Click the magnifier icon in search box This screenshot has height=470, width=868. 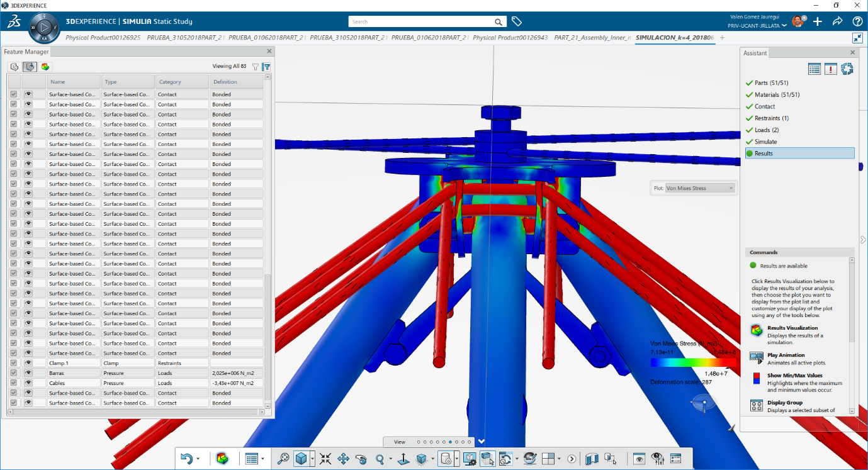point(499,22)
